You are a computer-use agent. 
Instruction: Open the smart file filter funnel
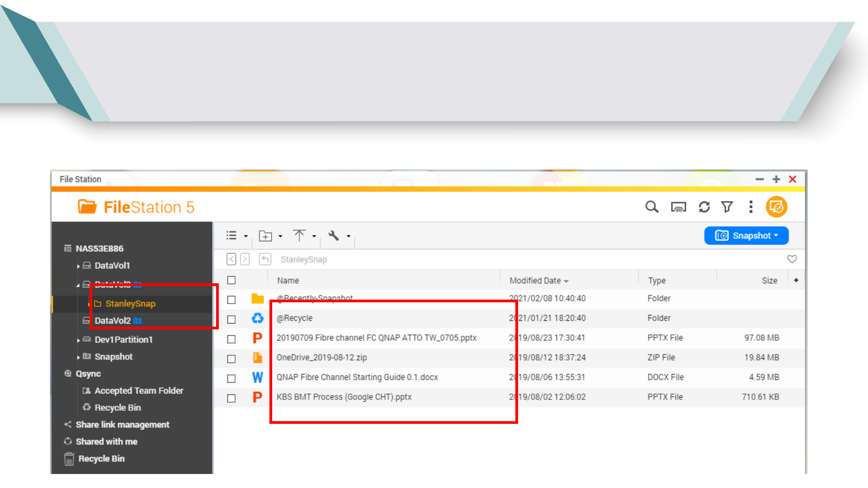point(727,207)
